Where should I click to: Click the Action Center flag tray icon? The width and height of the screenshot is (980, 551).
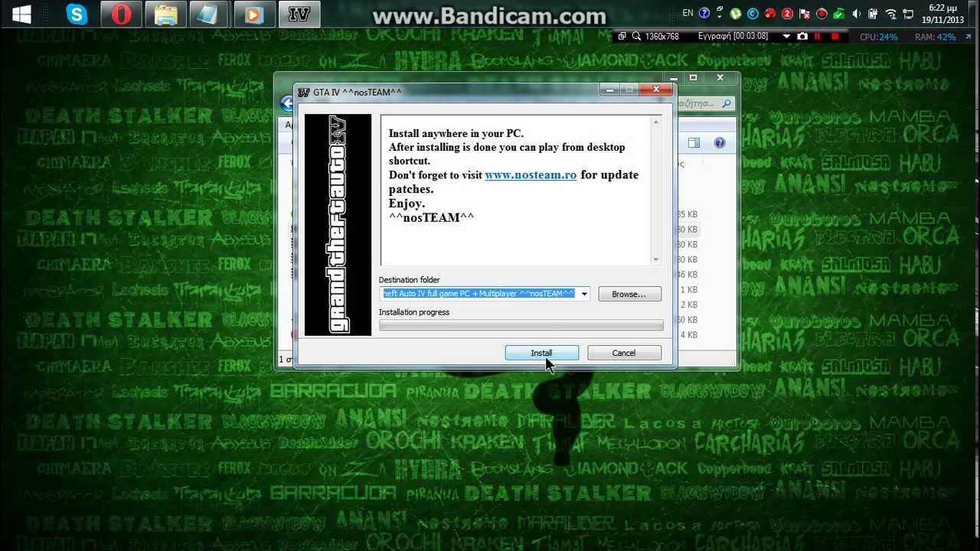(805, 14)
